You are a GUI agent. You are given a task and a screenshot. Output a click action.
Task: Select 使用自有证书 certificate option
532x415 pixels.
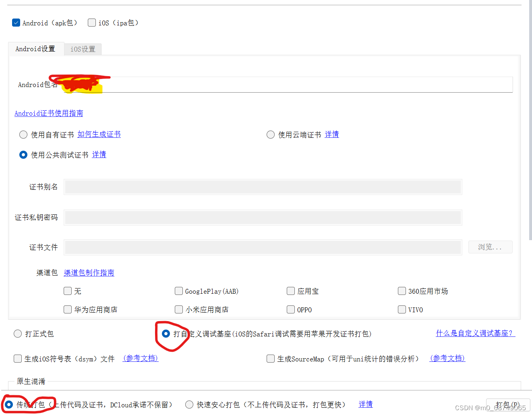(x=23, y=134)
